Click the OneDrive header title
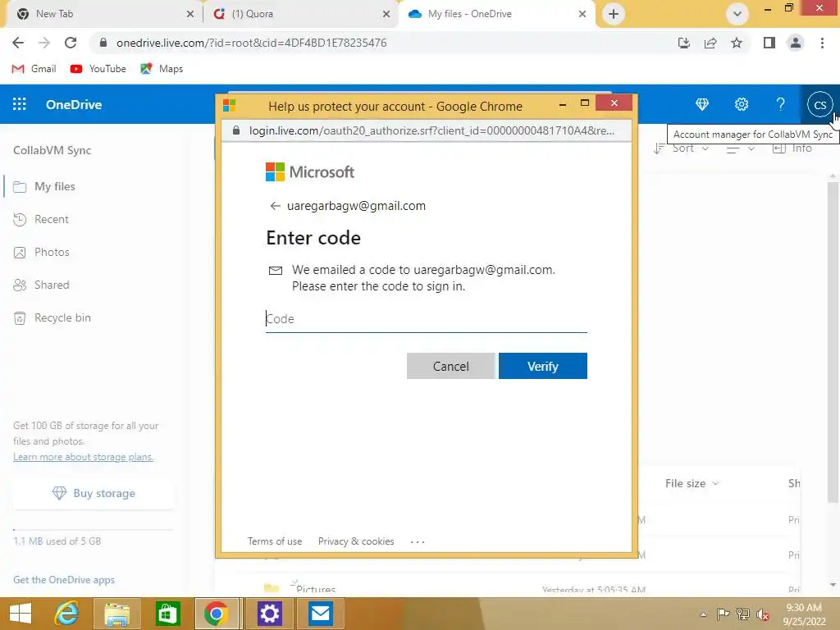Viewport: 840px width, 630px height. (73, 104)
